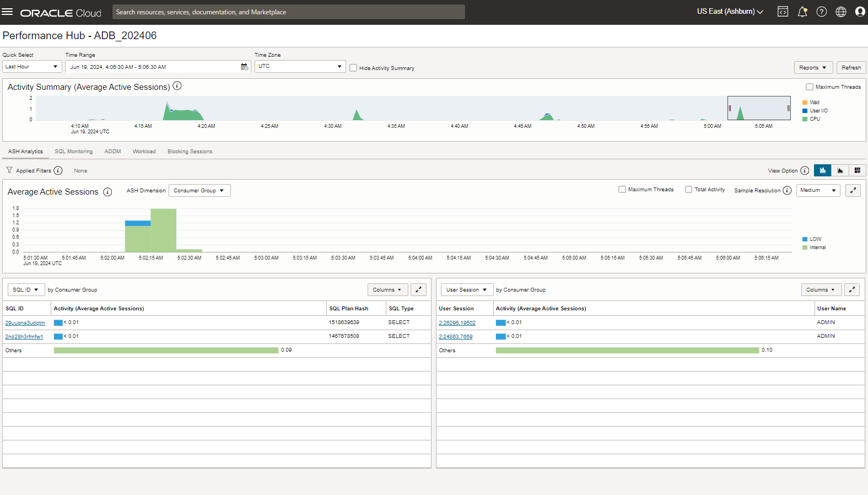Viewport: 868px width, 495px height.
Task: Open the Reports dropdown
Action: [813, 67]
